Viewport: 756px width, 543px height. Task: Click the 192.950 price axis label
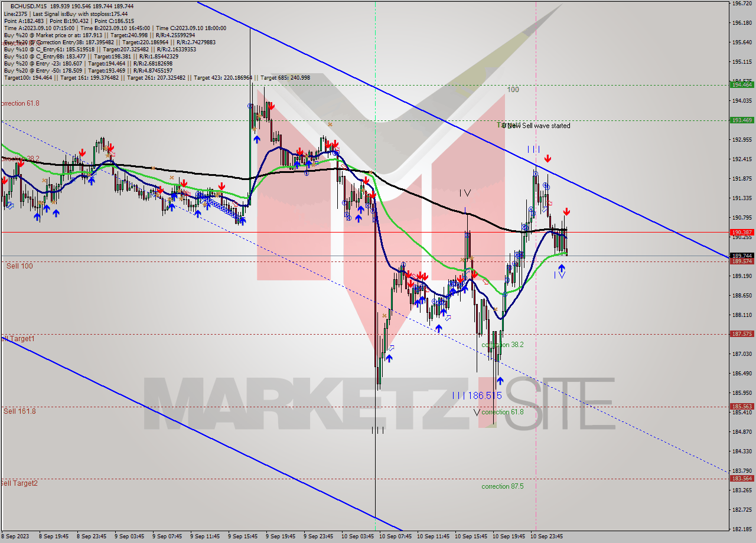pos(742,140)
